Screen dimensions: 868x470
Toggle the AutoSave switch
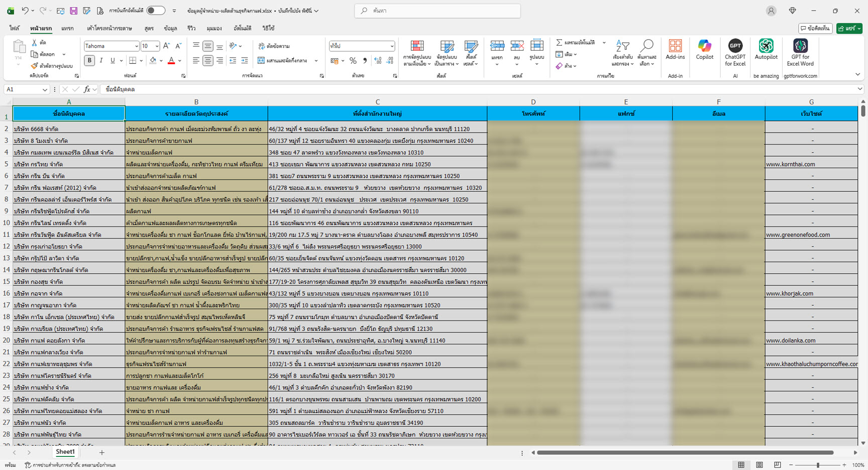156,11
